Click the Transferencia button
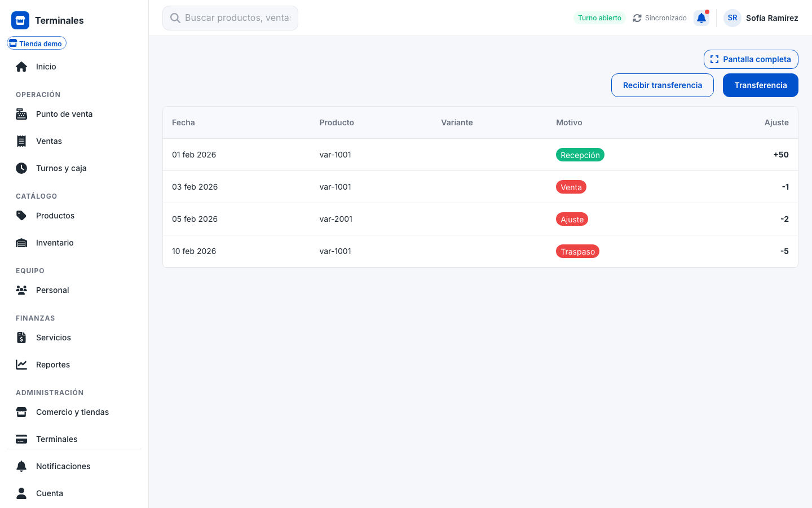812x508 pixels. pyautogui.click(x=761, y=85)
